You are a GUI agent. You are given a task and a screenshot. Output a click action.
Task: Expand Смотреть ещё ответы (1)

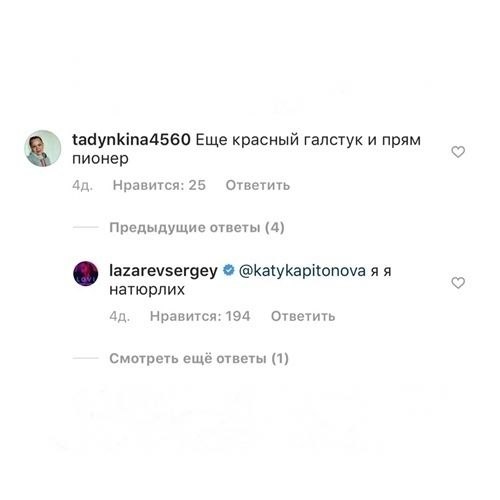(x=199, y=359)
